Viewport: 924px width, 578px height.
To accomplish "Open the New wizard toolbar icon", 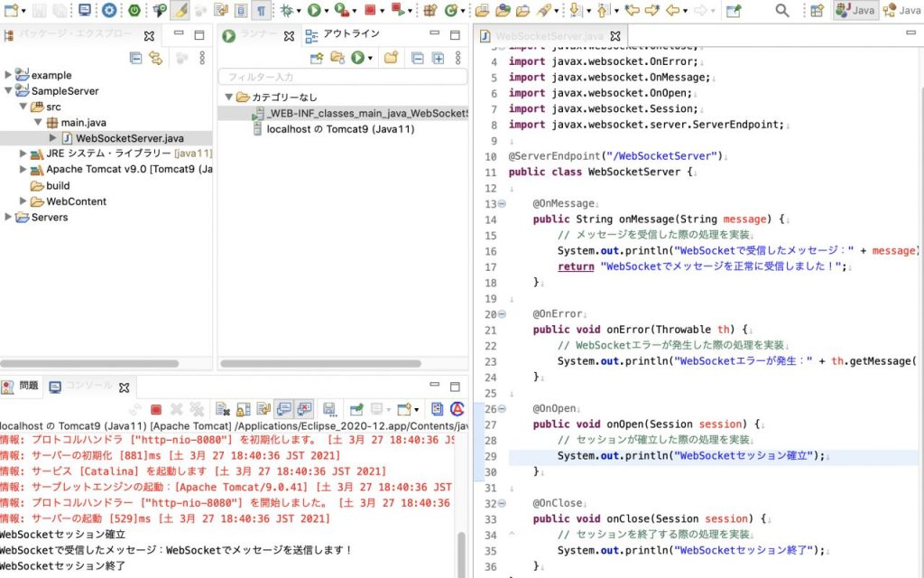I will 12,11.
